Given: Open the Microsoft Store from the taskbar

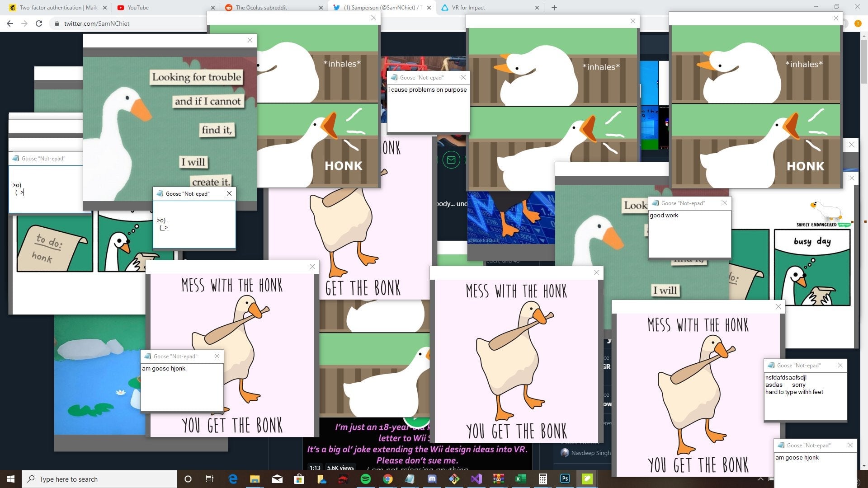Looking at the screenshot, I should tap(298, 479).
